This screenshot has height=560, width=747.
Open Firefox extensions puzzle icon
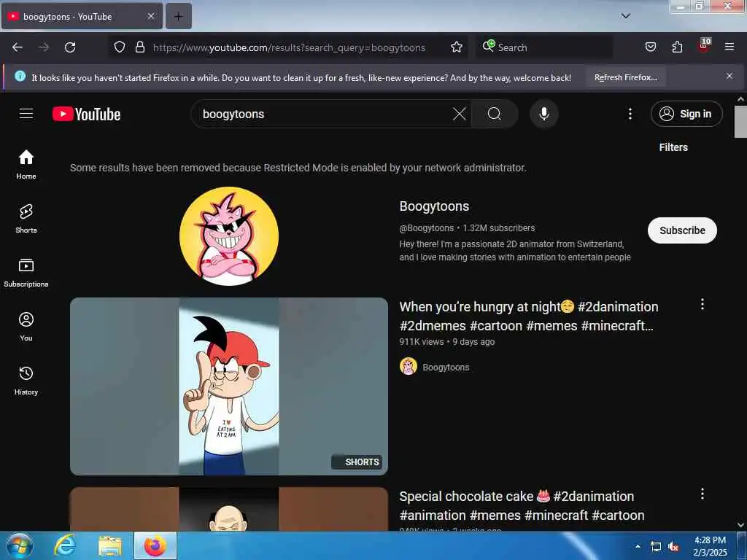click(677, 47)
